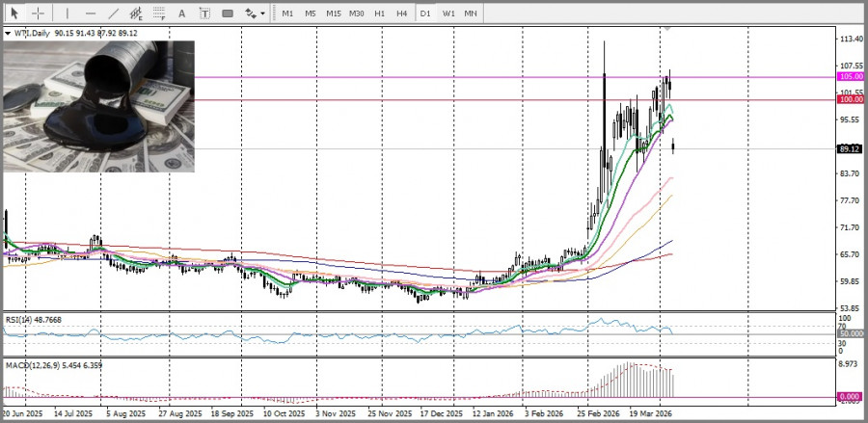Choose the text 'A' tool
Screen dimensions: 868x423
point(183,13)
